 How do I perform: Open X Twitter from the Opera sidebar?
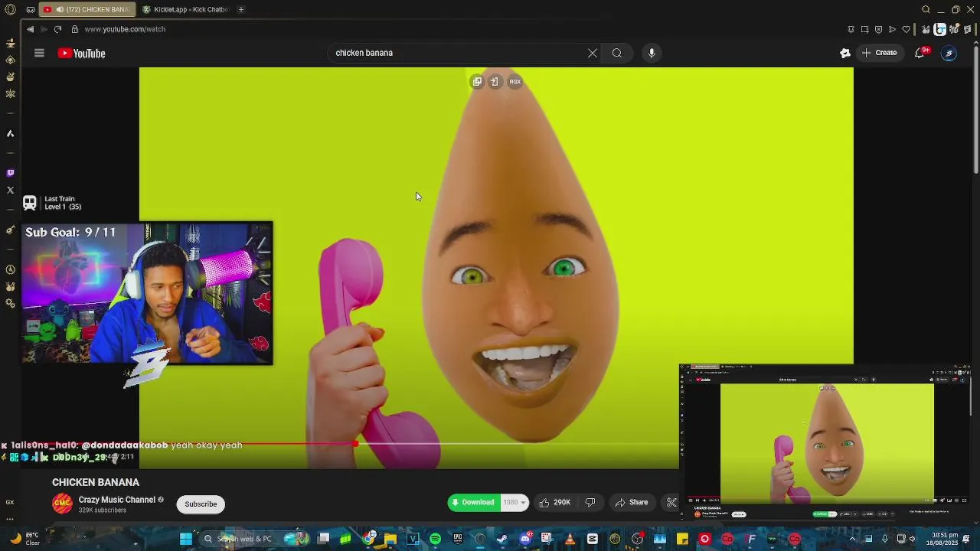coord(10,190)
